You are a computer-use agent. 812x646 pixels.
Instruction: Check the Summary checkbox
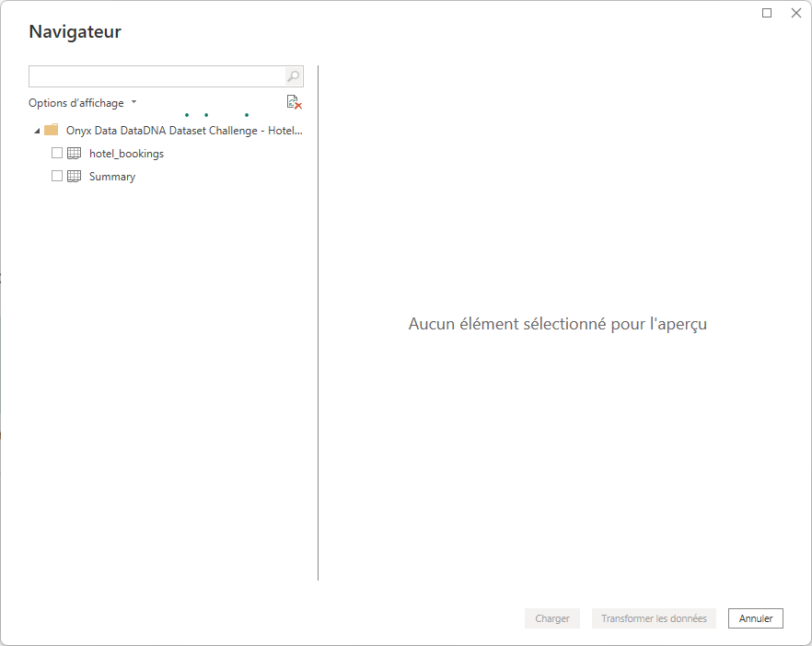coord(57,176)
